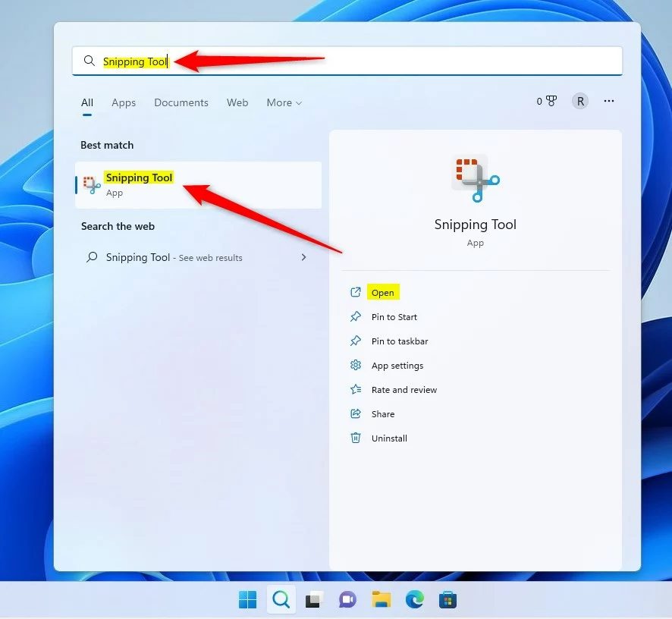Open the three-dot options menu
Viewport: 672px width, 619px height.
609,101
